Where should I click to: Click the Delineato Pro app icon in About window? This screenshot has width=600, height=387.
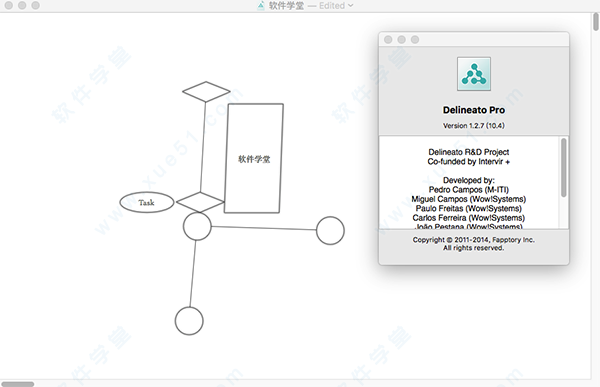[x=474, y=74]
